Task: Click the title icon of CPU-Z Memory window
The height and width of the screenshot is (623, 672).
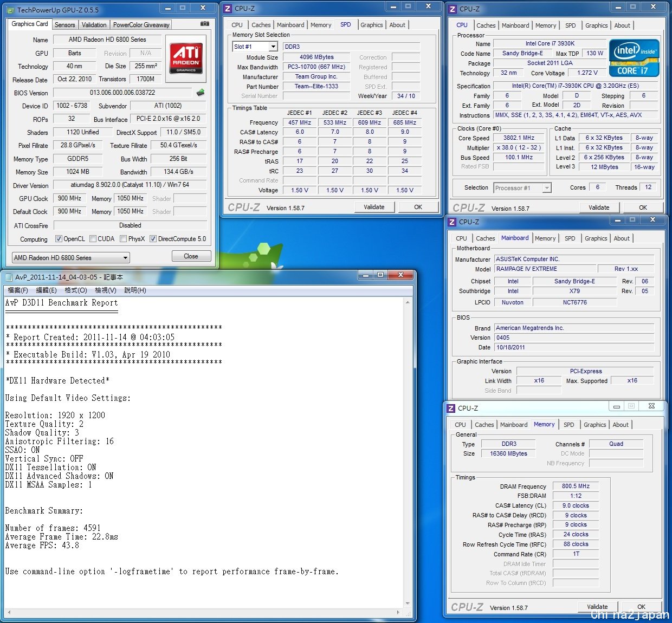Action: [451, 408]
